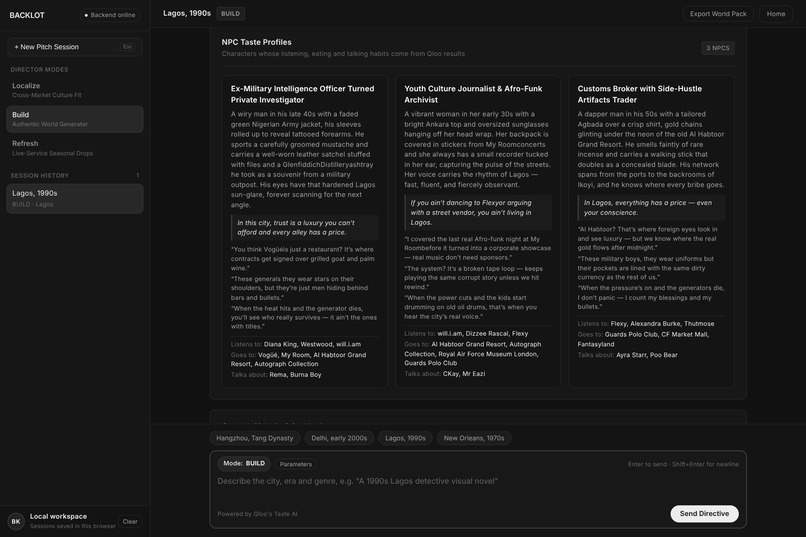Check the Backend online status badge

click(109, 15)
